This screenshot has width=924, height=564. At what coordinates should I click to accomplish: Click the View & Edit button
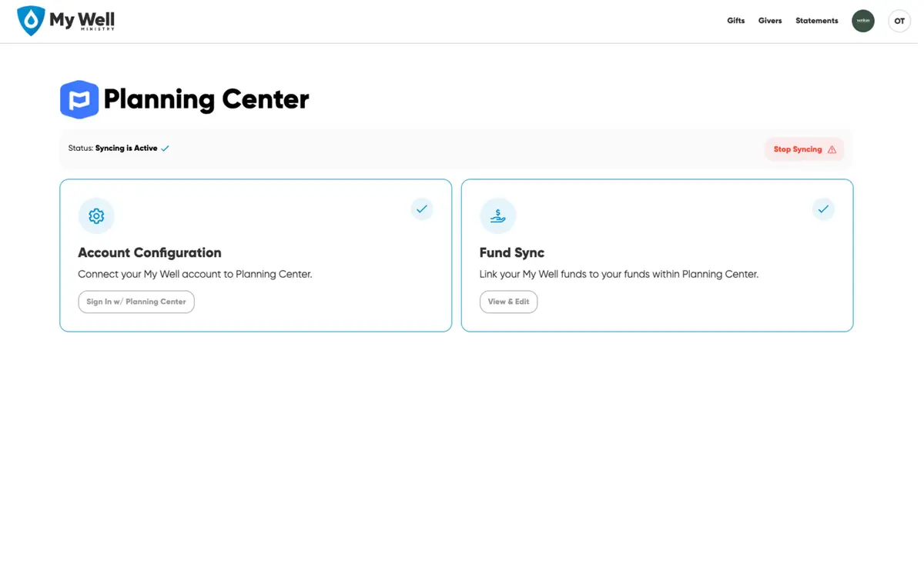tap(508, 302)
